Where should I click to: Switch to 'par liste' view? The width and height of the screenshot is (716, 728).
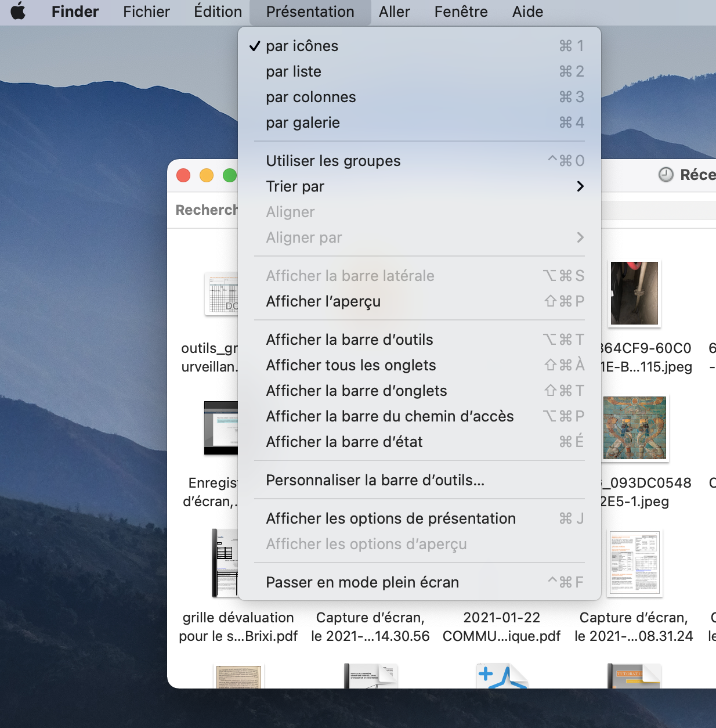tap(294, 71)
